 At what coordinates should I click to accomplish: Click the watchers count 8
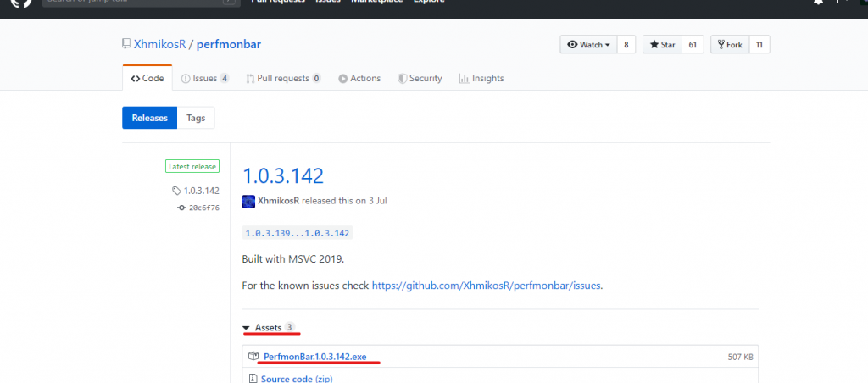[626, 44]
